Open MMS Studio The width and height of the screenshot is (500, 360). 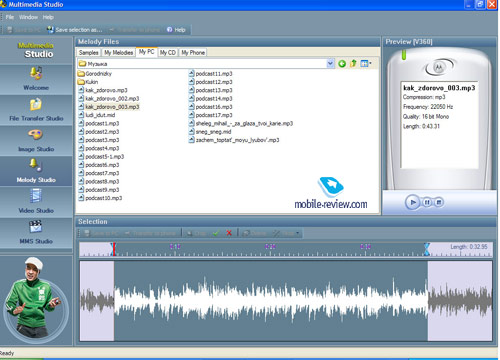point(36,233)
